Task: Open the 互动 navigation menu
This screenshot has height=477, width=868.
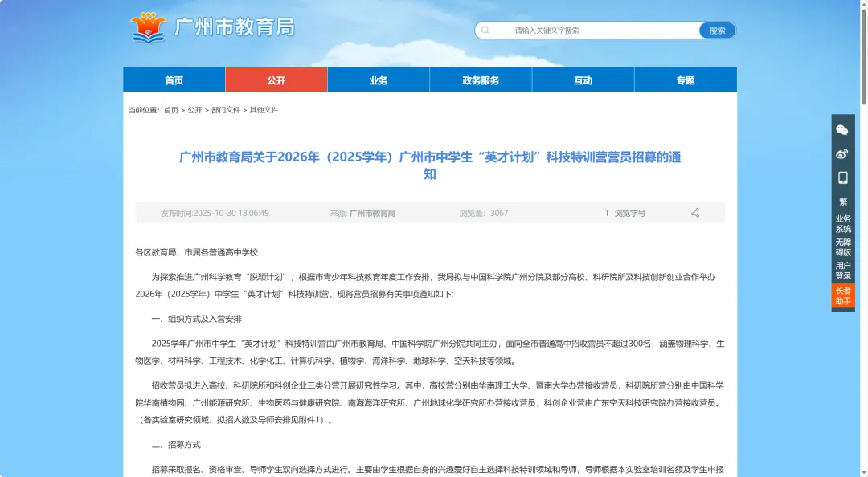Action: [583, 79]
